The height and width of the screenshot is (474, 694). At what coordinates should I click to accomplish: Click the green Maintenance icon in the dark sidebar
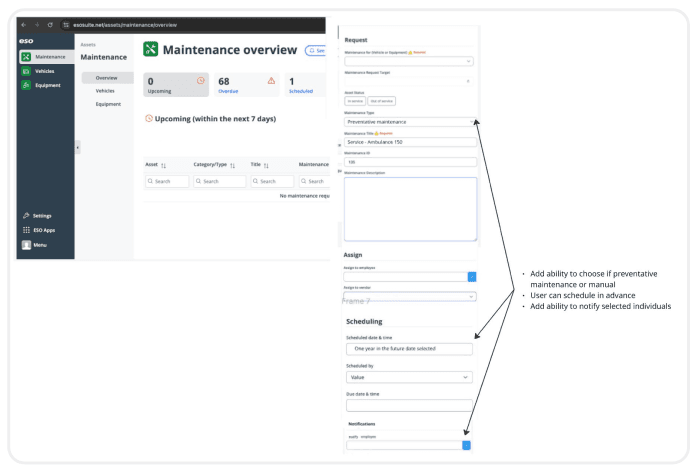[x=26, y=57]
